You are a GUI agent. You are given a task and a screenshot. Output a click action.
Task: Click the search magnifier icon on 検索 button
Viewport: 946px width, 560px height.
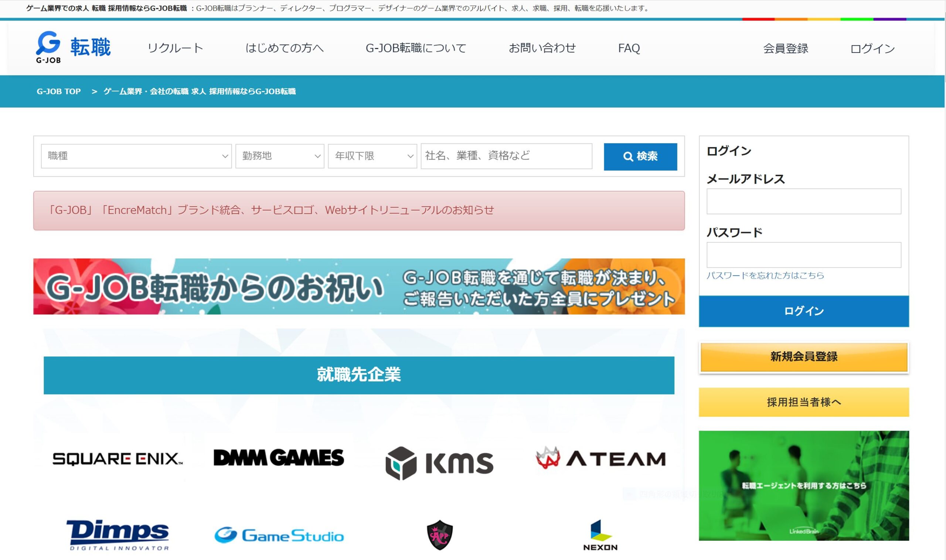pos(629,156)
